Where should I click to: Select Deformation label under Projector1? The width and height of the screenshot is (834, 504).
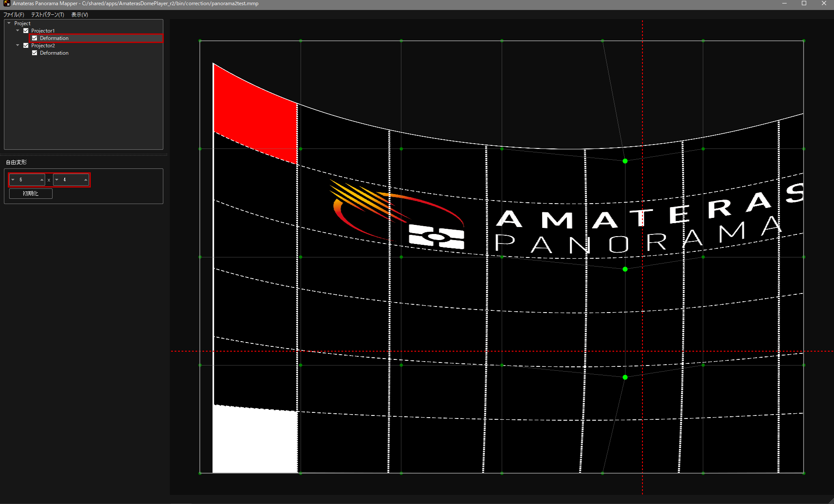coord(54,38)
